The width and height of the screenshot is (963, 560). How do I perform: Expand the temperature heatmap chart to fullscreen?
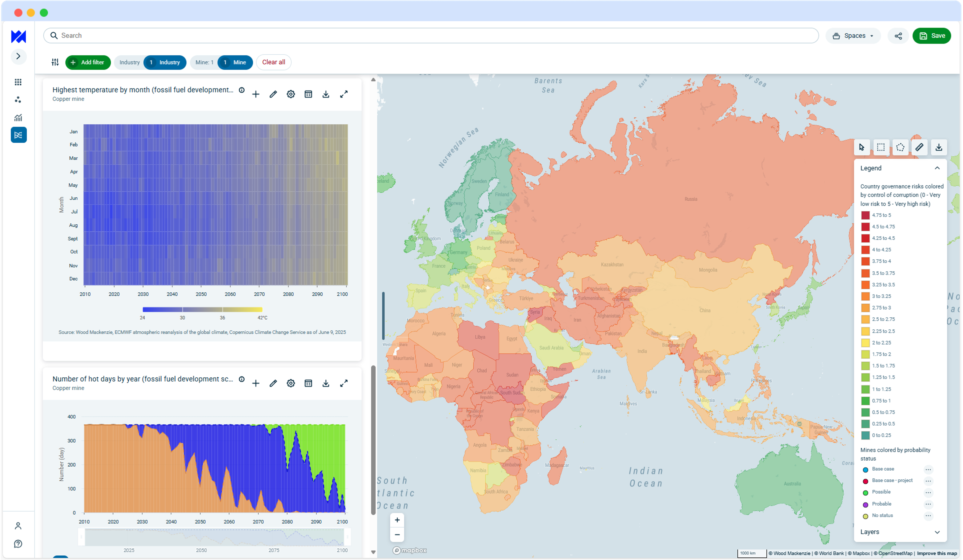(x=344, y=94)
